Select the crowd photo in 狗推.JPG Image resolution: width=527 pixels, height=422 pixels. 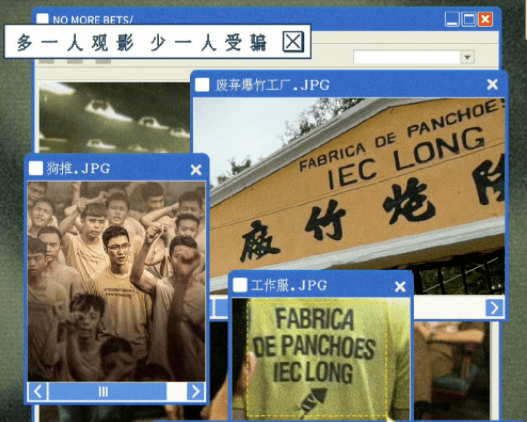(x=116, y=281)
